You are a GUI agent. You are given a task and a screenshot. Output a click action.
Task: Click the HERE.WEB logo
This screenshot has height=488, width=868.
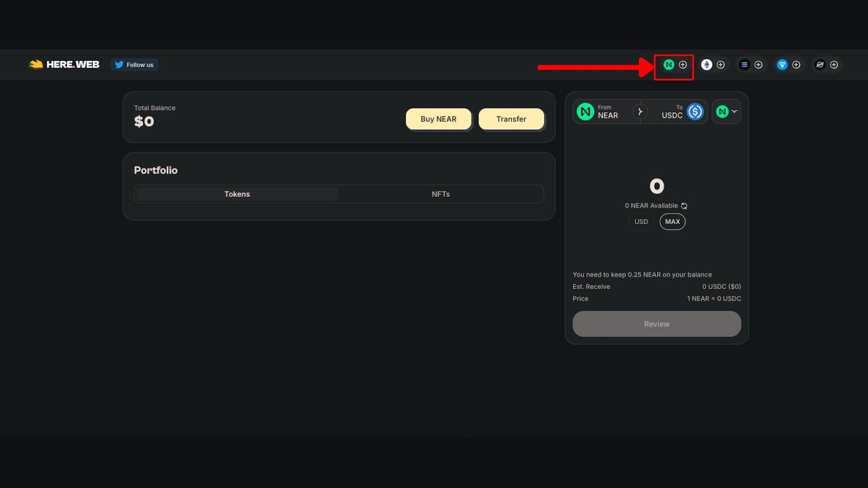coord(64,65)
